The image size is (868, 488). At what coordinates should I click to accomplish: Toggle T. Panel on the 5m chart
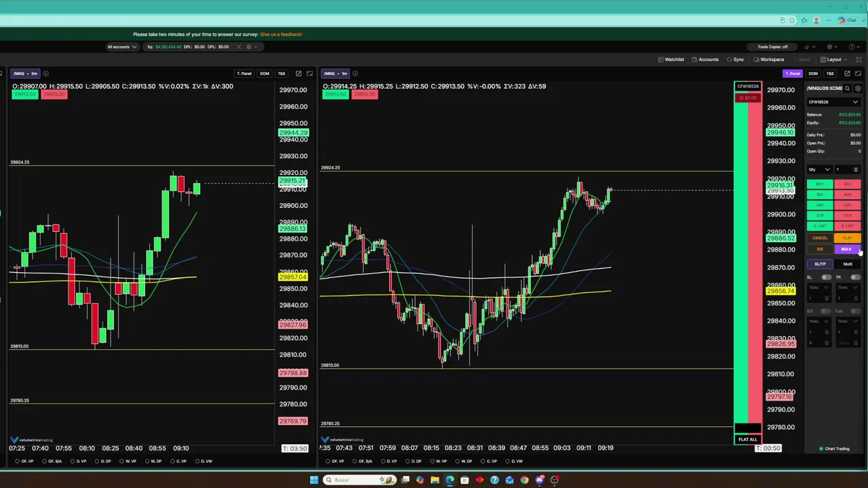243,73
